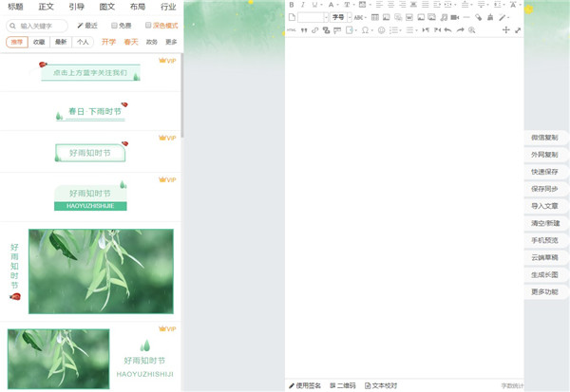Click the 开学 tag link
Viewport: 570px width, 392px height.
pos(108,42)
